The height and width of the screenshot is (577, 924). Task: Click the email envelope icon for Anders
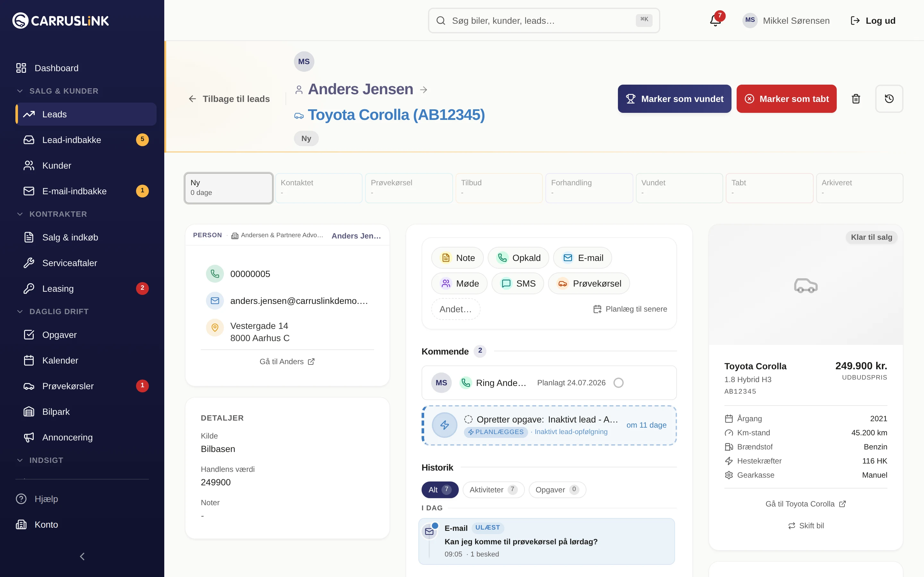click(x=215, y=301)
